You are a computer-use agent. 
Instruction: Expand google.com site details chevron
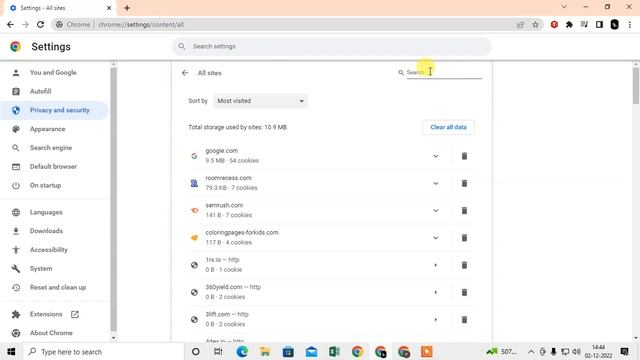(436, 156)
